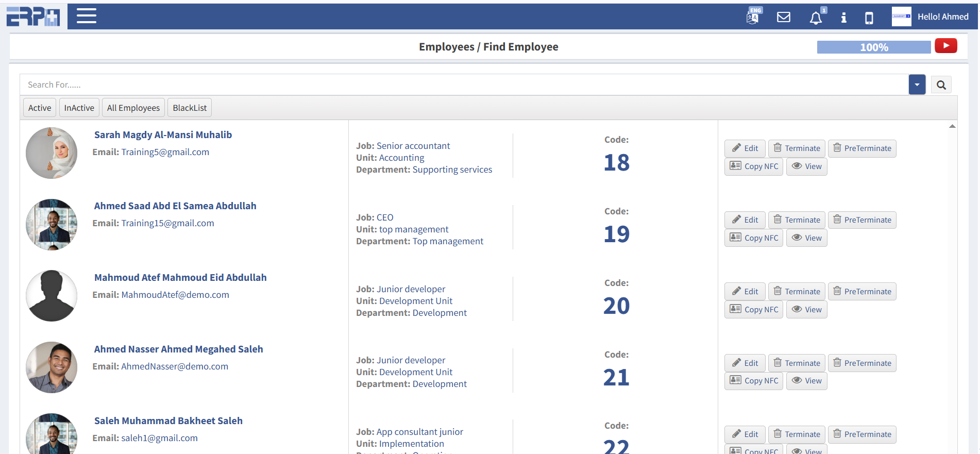View Mahmoud Atef's employee details

(x=806, y=310)
